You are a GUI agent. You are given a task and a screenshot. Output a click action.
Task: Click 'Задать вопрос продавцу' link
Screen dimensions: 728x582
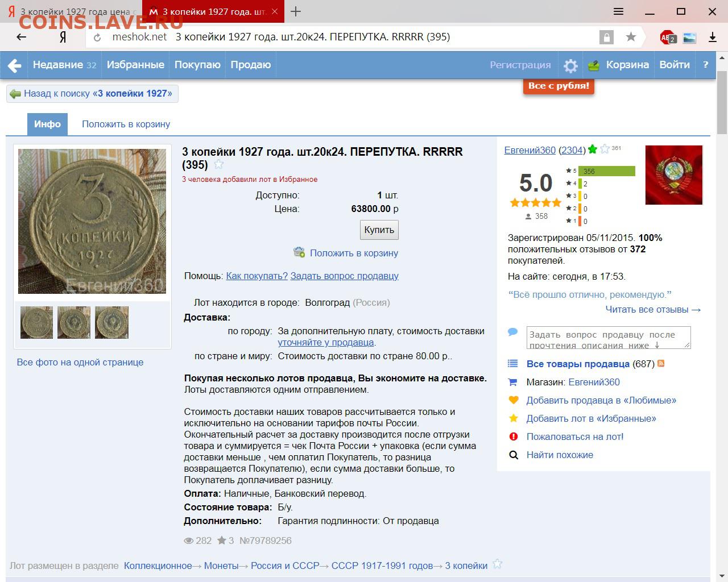pyautogui.click(x=344, y=276)
